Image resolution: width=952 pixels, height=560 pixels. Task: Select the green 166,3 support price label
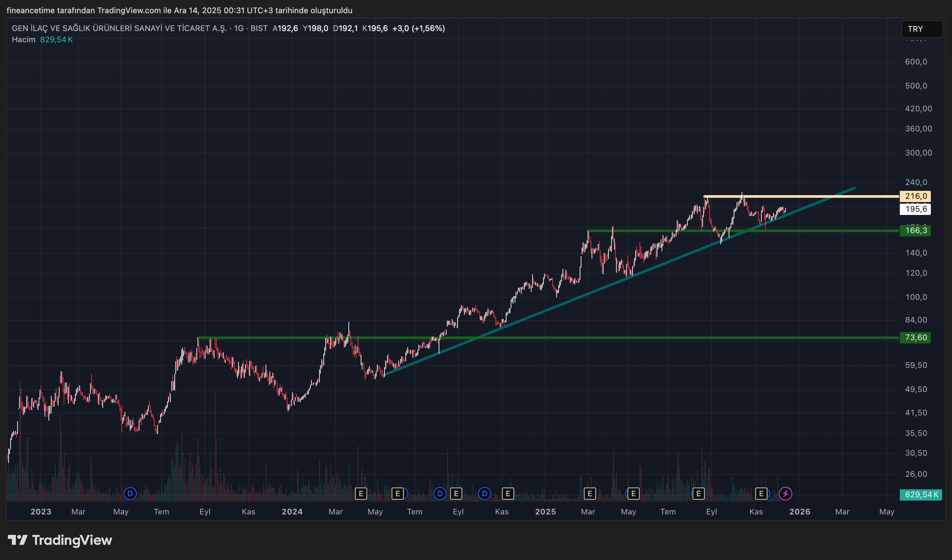point(915,230)
